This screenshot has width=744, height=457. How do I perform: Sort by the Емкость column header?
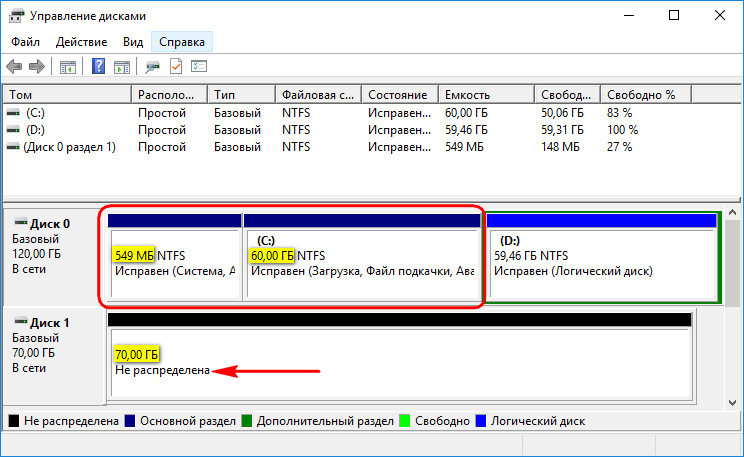(x=486, y=94)
